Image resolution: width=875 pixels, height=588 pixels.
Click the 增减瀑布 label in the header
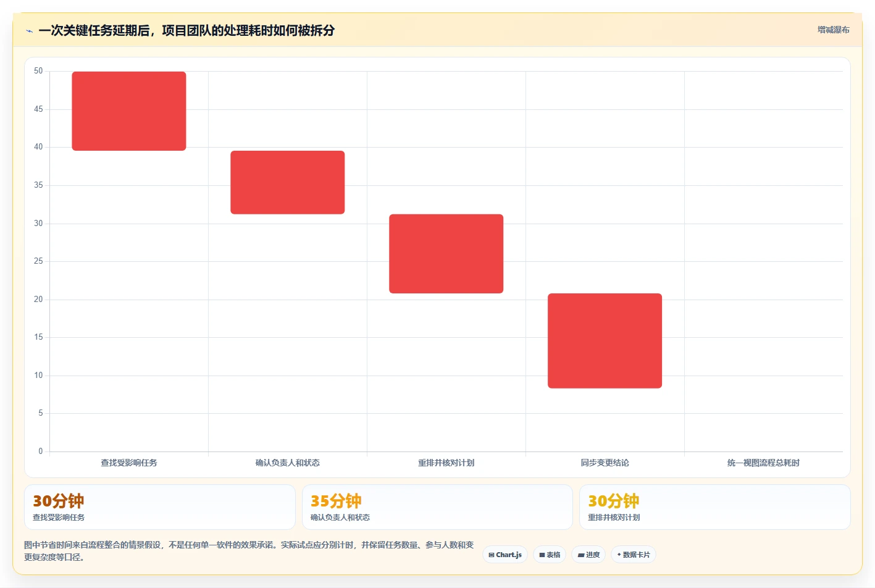833,30
